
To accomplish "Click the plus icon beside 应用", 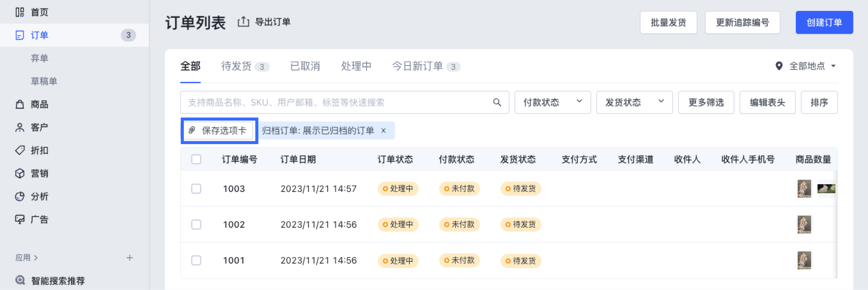I will coord(129,258).
